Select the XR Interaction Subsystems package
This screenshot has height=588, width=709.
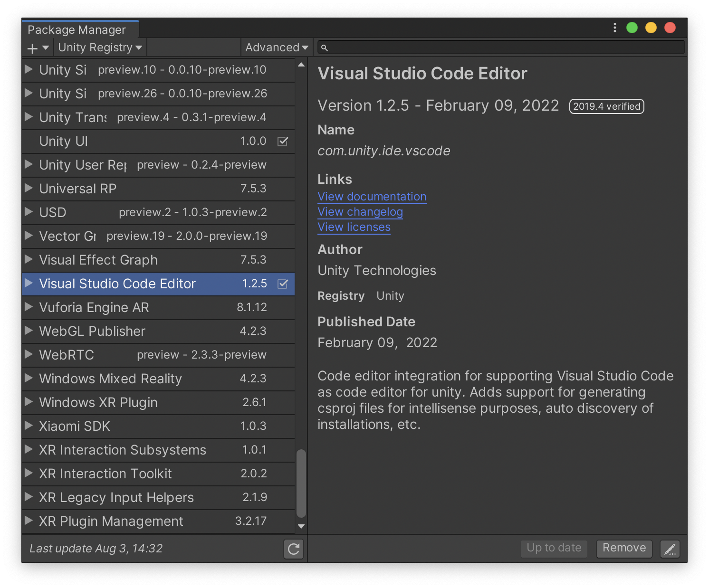click(x=158, y=450)
